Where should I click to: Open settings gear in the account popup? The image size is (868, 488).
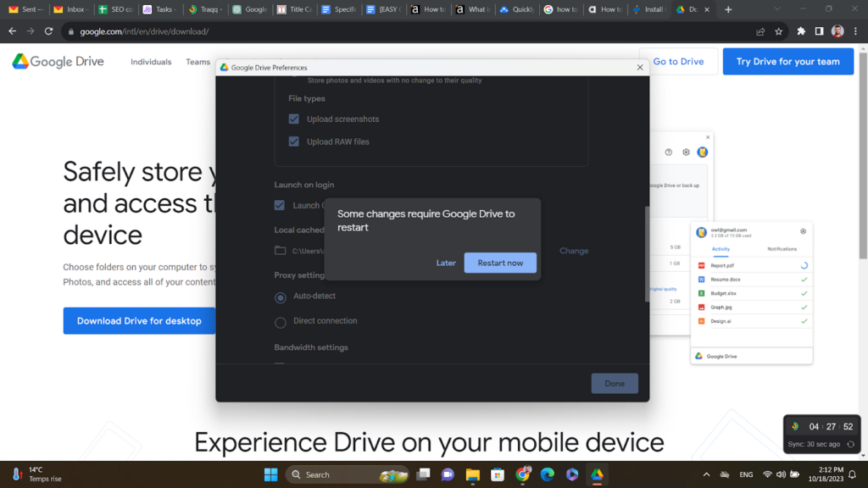click(803, 231)
